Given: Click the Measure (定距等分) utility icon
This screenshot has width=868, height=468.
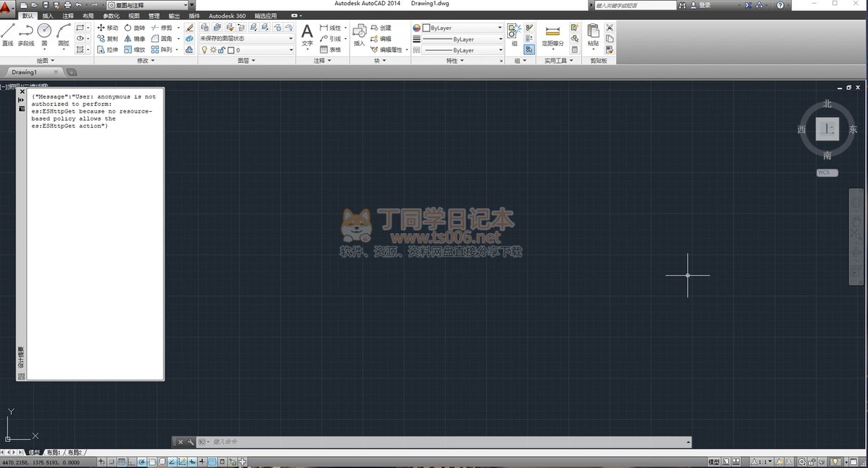Looking at the screenshot, I should (553, 35).
